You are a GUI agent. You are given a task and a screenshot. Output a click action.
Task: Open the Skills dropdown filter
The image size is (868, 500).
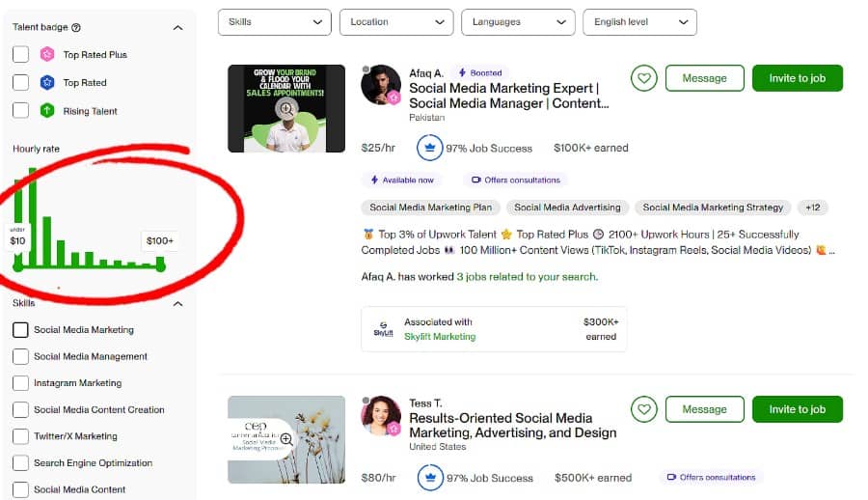click(275, 22)
